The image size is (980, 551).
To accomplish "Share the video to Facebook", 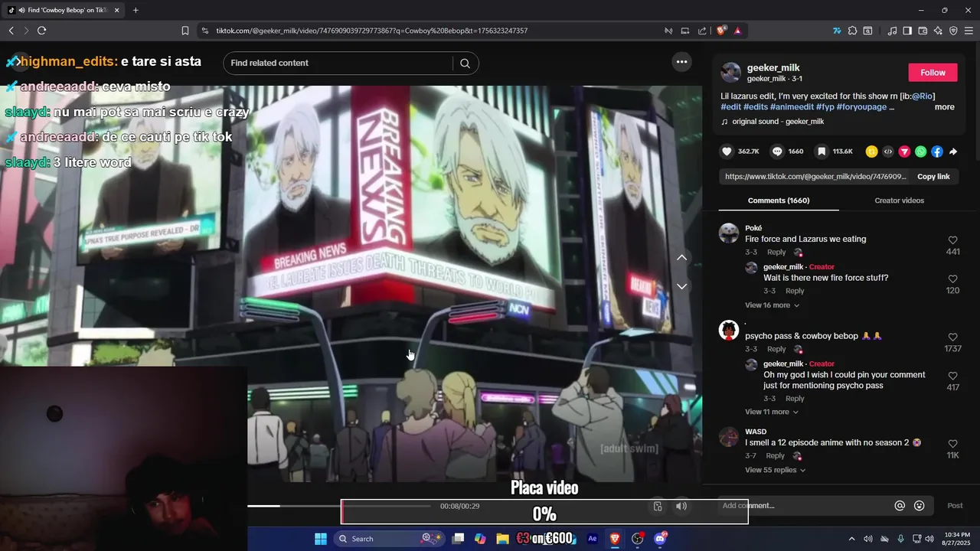I will tap(937, 152).
